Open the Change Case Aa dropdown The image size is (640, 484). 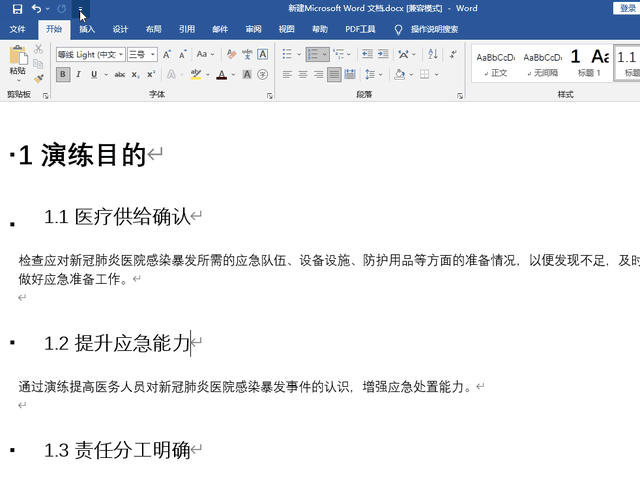pos(205,54)
